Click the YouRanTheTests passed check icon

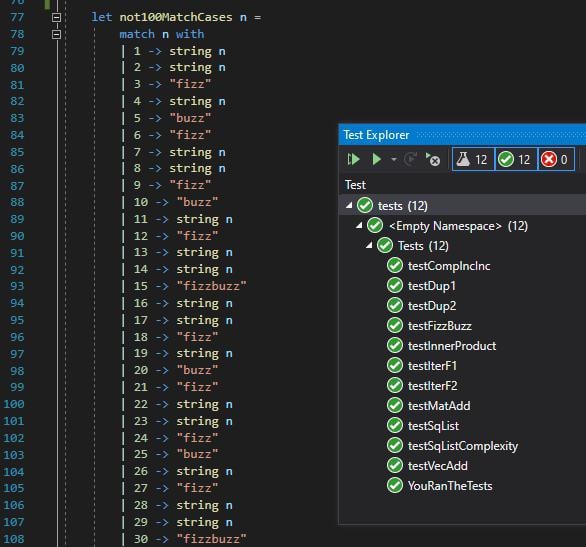point(395,485)
